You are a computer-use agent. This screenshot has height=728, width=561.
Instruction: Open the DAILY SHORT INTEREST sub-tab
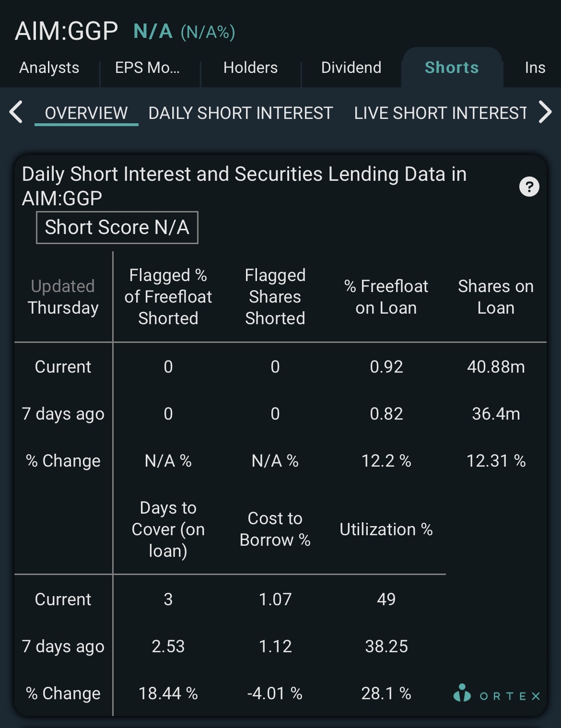point(241,113)
